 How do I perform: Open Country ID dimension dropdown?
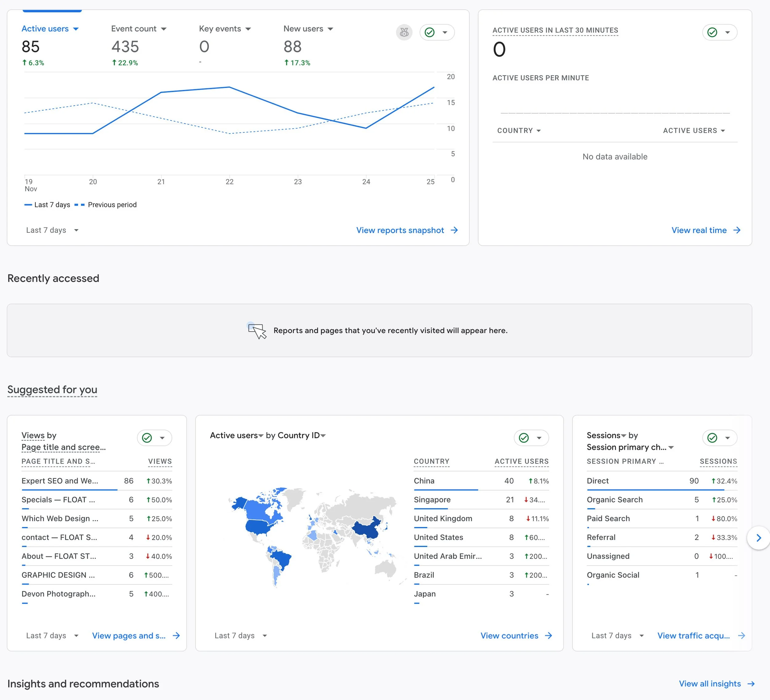click(x=323, y=436)
